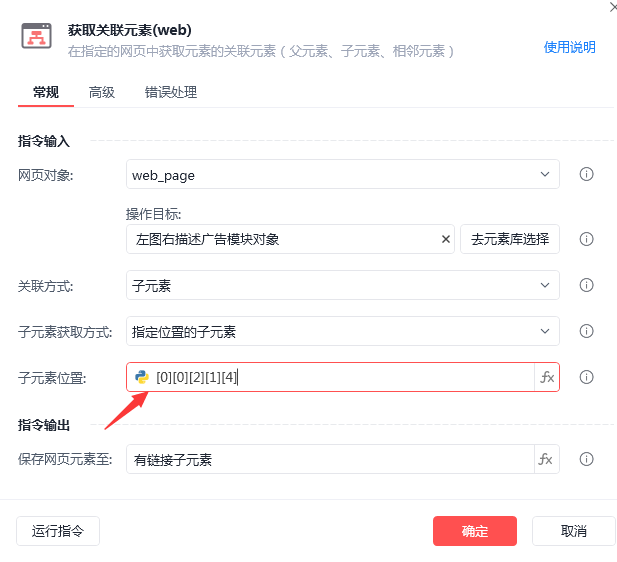Click fx icon in 保存网页元素至 field
The image size is (617, 562).
click(x=546, y=459)
